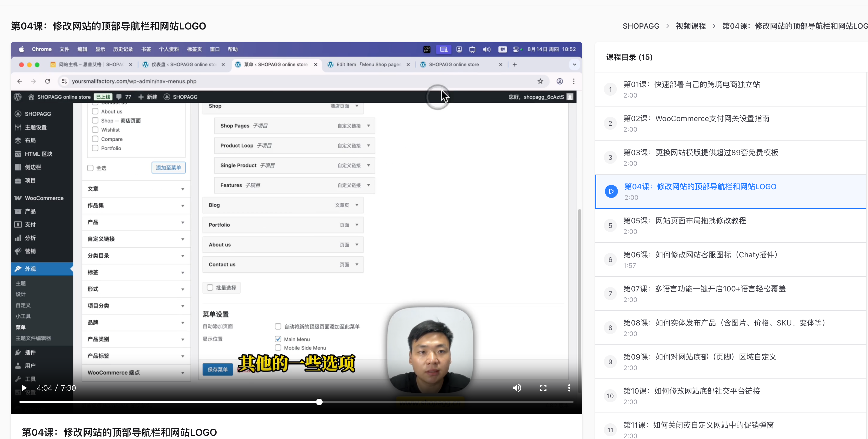The height and width of the screenshot is (439, 868).
Task: Mute the video volume icon
Action: coord(517,388)
